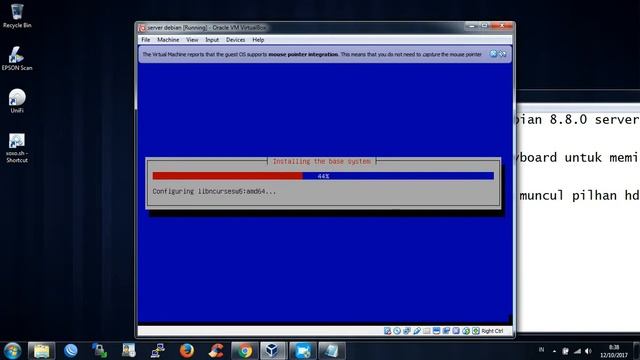Click the USB devices status icon
The width and height of the screenshot is (640, 360).
click(x=417, y=331)
